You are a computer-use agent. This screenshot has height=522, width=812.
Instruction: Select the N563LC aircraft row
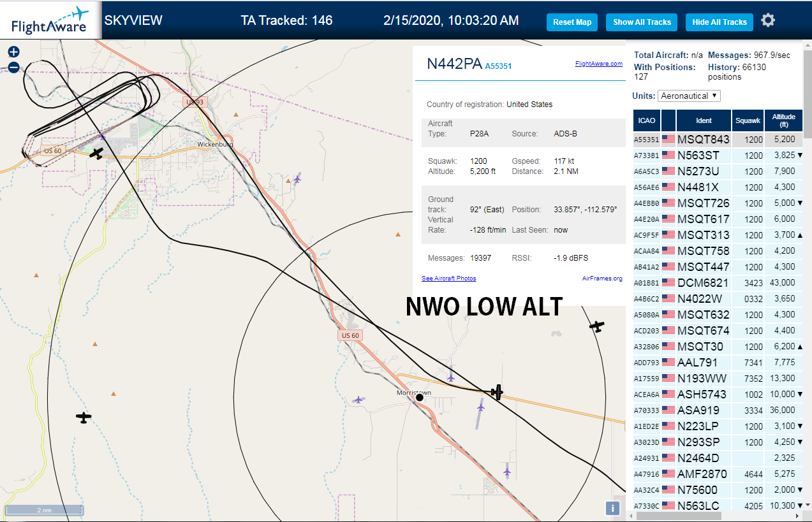(x=718, y=505)
